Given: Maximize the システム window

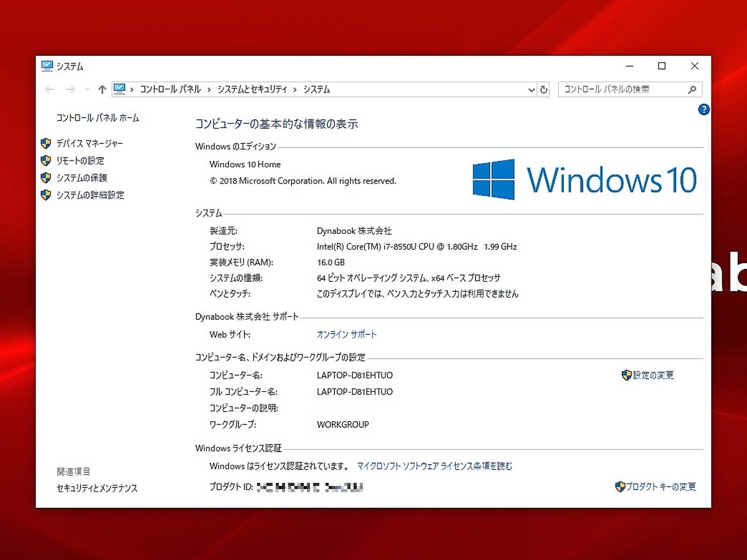Looking at the screenshot, I should [x=662, y=66].
